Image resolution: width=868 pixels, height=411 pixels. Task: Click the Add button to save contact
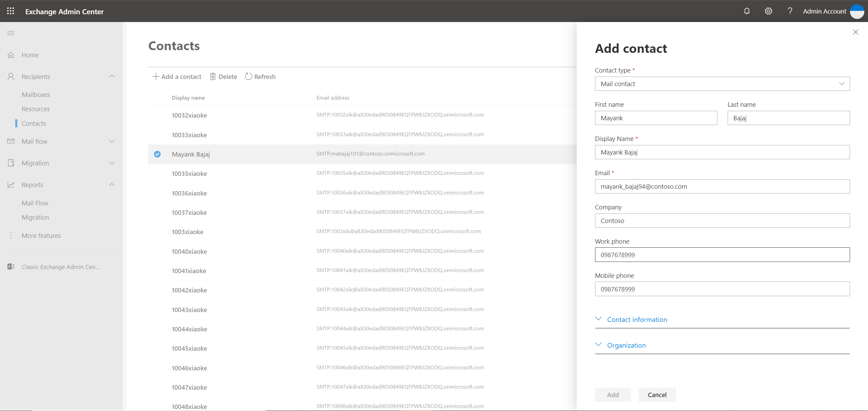click(612, 394)
